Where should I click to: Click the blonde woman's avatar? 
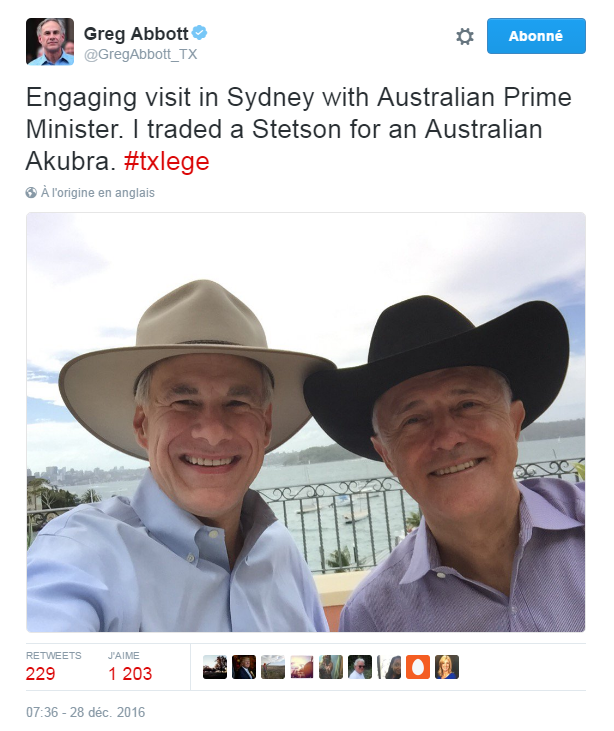coord(447,667)
